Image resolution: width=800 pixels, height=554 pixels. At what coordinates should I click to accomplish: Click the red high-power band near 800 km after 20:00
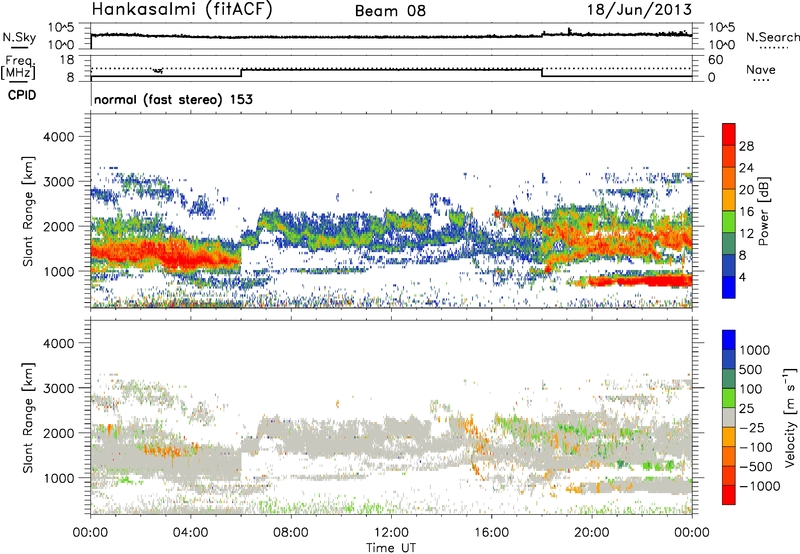point(640,281)
